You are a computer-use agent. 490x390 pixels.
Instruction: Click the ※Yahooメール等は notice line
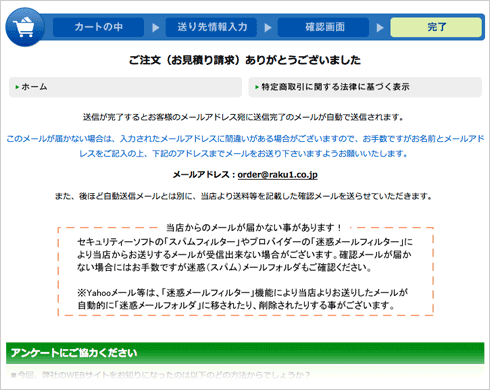242,293
